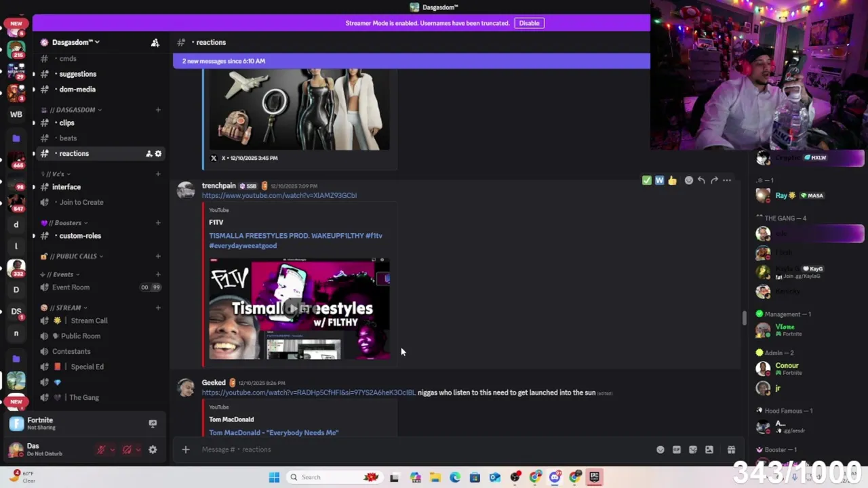Disable Streamer Mode from top banner
This screenshot has width=868, height=488.
(529, 23)
